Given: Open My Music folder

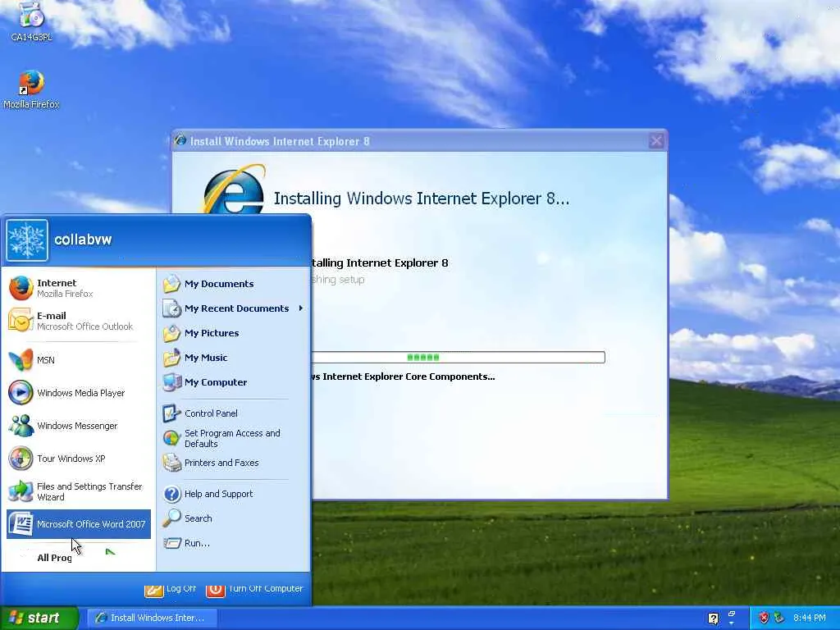Looking at the screenshot, I should [234, 358].
